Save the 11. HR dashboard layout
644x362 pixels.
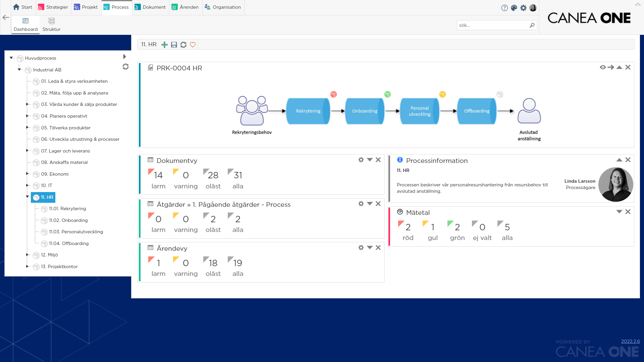174,45
